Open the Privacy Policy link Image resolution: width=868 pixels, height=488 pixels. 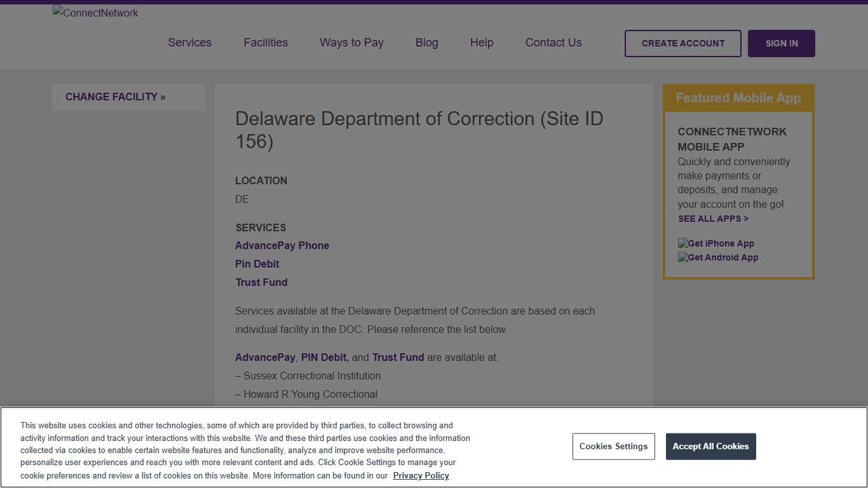pos(421,475)
